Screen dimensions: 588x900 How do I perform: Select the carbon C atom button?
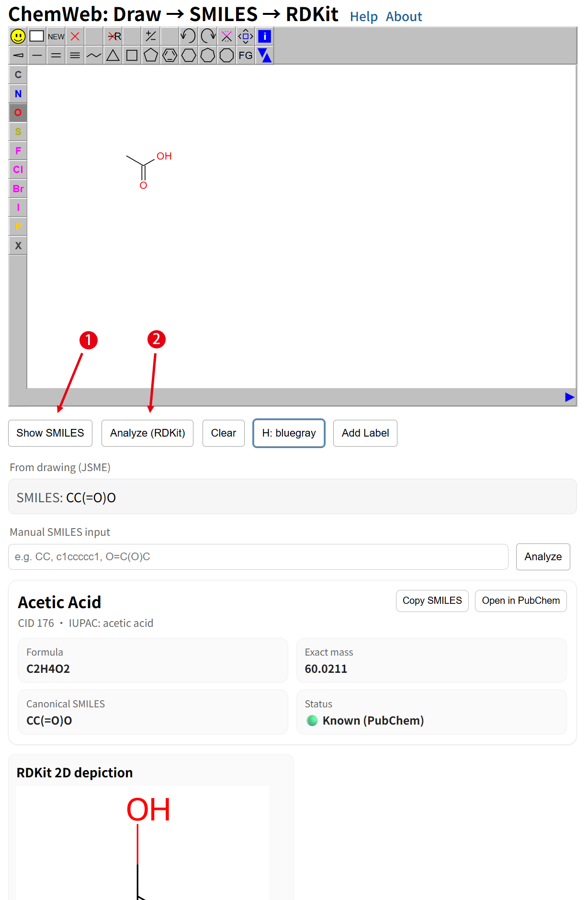point(18,75)
